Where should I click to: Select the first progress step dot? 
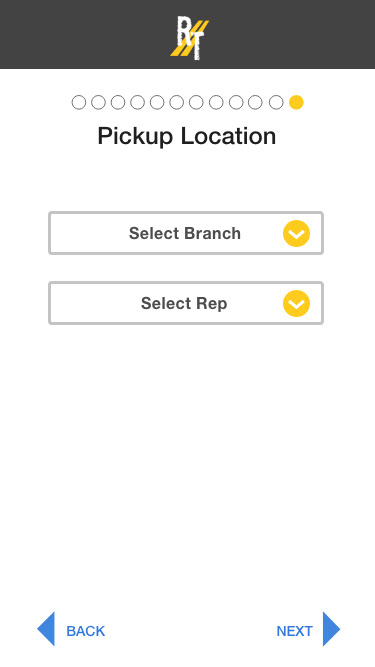tap(79, 103)
